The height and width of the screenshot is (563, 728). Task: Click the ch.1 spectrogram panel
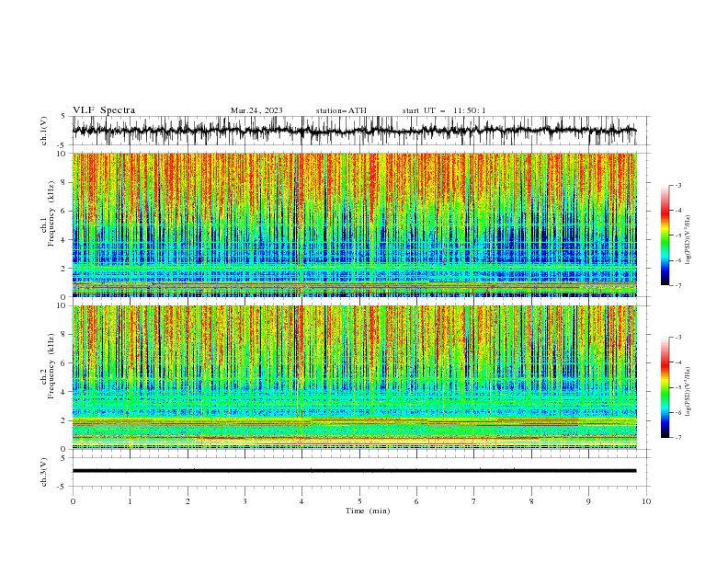pos(355,224)
